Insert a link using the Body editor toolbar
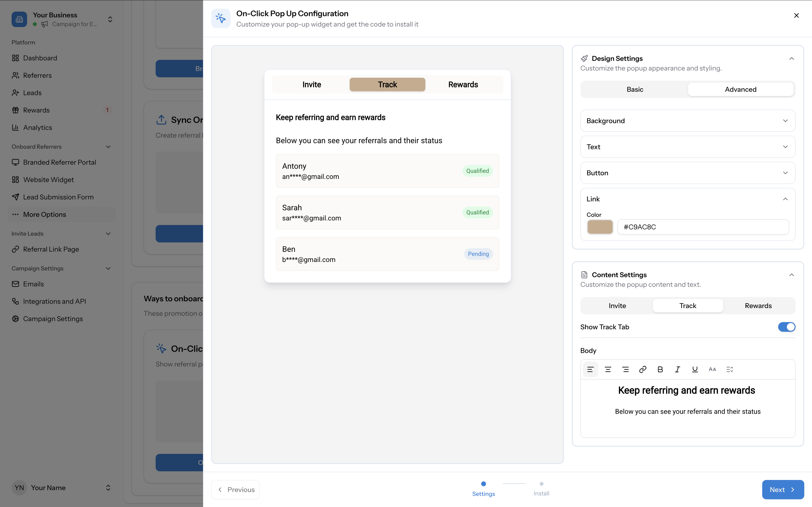812x507 pixels. (643, 369)
